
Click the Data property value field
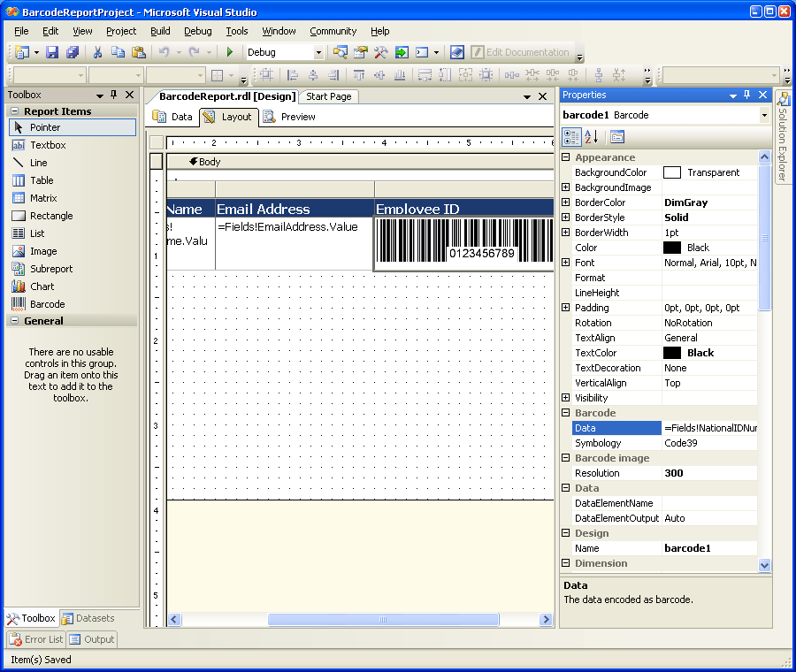(x=709, y=428)
